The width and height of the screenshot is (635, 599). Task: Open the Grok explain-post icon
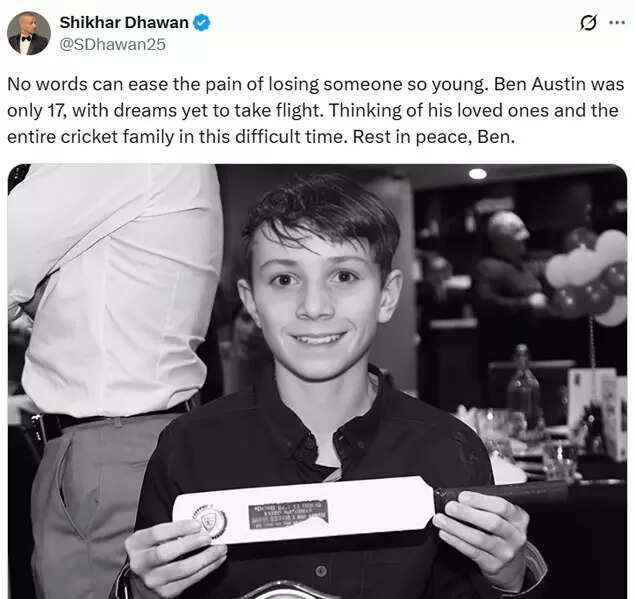pyautogui.click(x=588, y=23)
